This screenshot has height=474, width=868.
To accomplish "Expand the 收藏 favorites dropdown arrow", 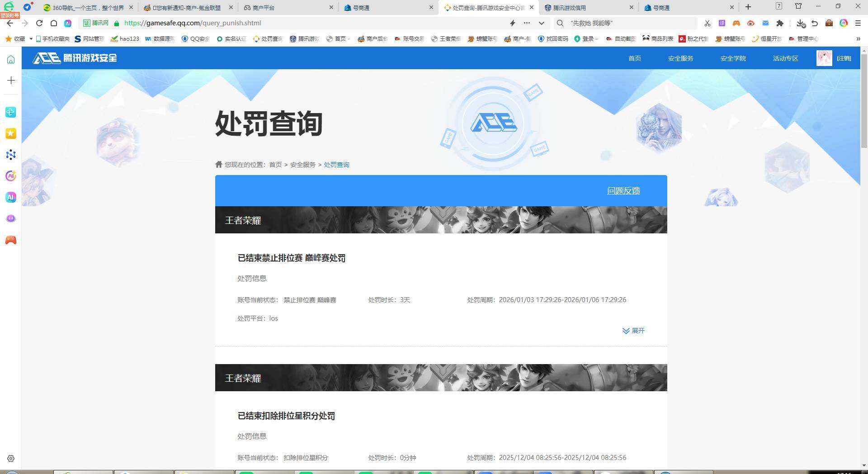I will (x=31, y=39).
